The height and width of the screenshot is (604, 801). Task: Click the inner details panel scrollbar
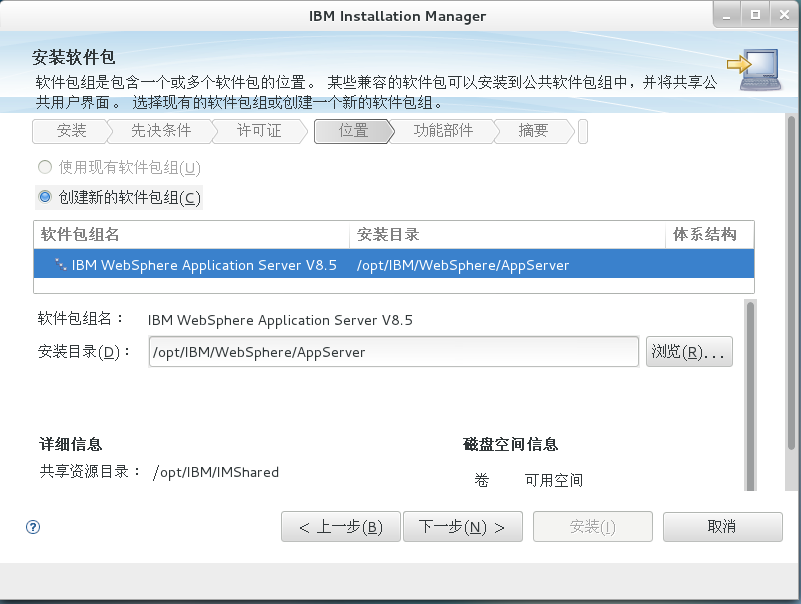(x=750, y=397)
